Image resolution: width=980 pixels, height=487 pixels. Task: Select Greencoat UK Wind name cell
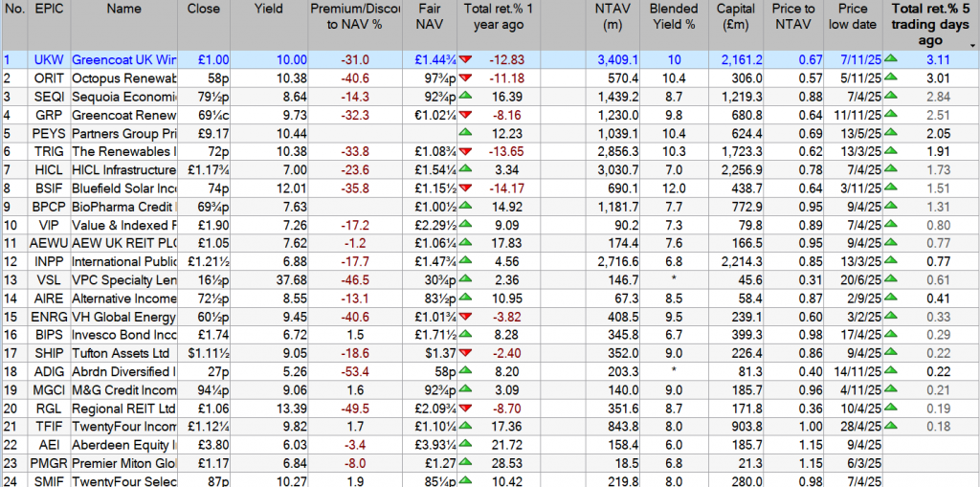pos(124,60)
